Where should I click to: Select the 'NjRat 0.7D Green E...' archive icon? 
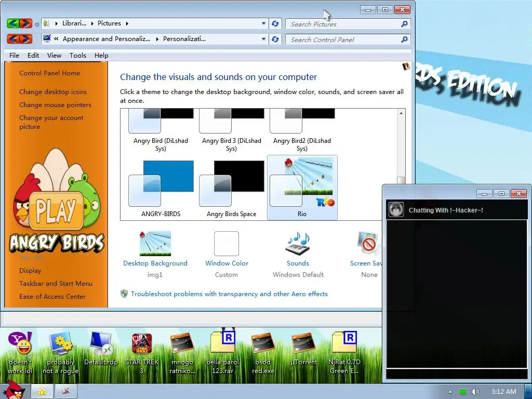pyautogui.click(x=344, y=342)
